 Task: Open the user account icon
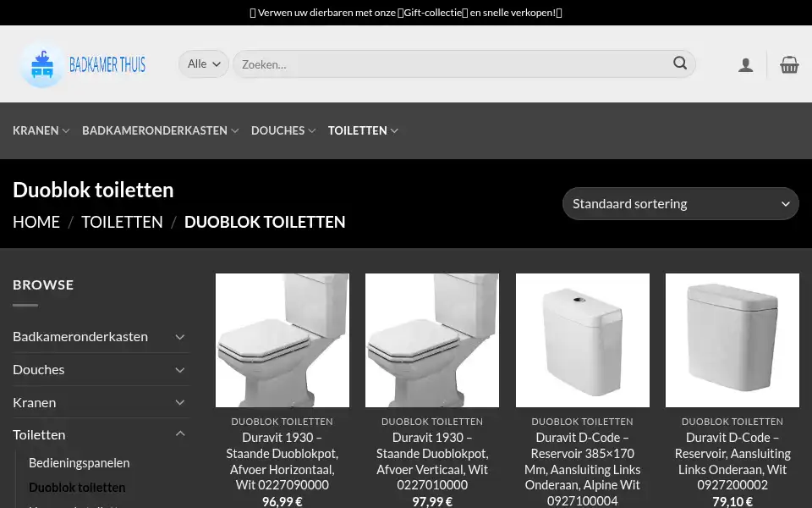(746, 65)
